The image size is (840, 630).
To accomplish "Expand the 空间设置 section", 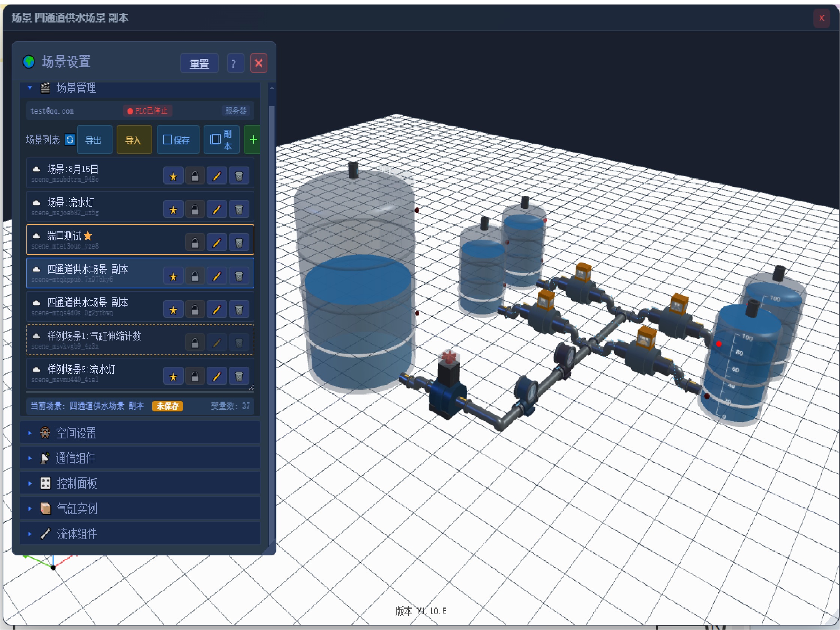I will [x=140, y=432].
